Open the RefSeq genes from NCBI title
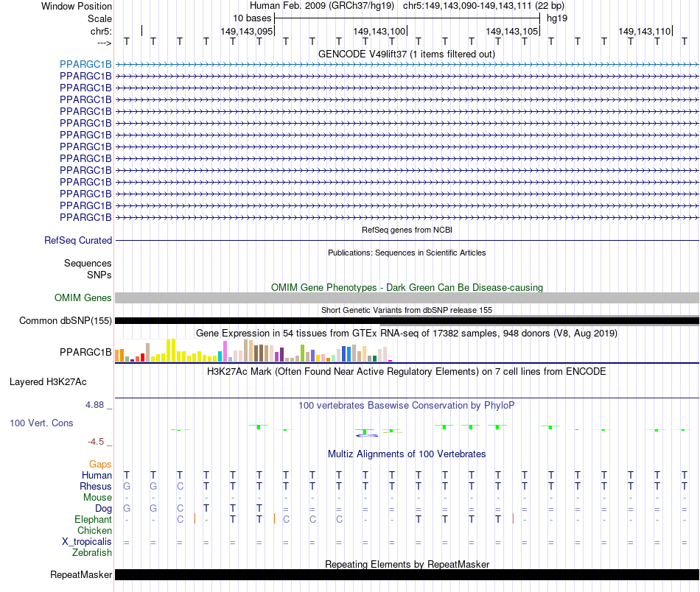 click(x=407, y=230)
